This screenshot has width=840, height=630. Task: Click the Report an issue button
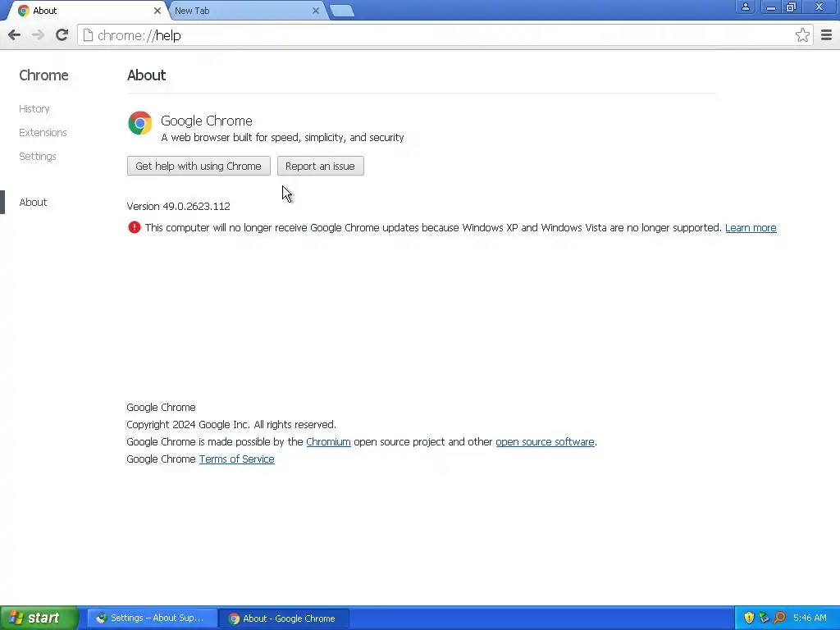(x=321, y=166)
